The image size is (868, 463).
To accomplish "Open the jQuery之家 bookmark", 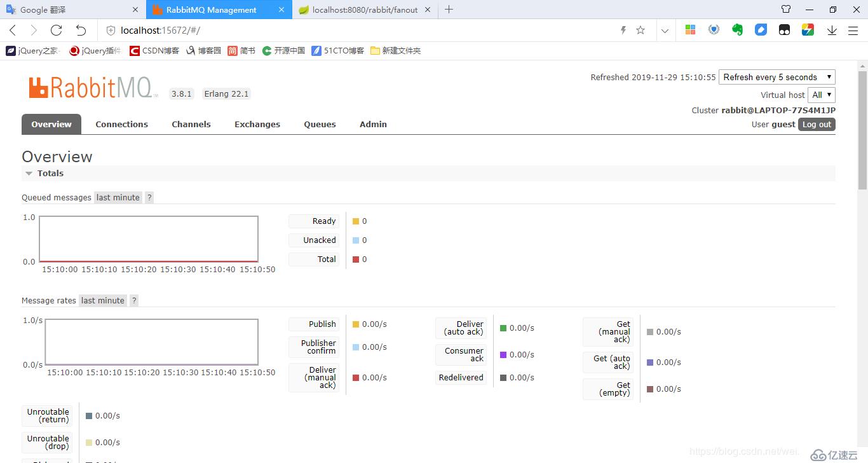I will pyautogui.click(x=33, y=51).
